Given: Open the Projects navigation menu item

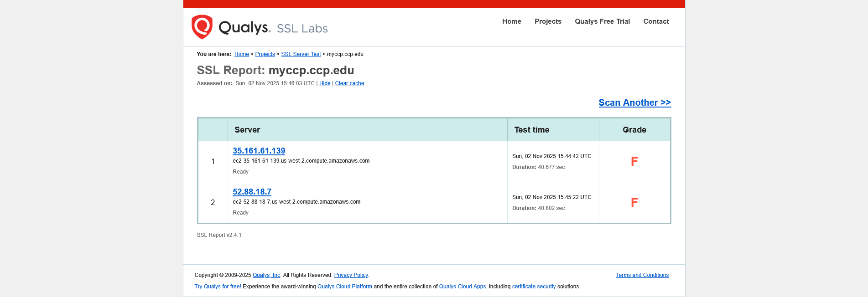Looking at the screenshot, I should click(x=548, y=21).
